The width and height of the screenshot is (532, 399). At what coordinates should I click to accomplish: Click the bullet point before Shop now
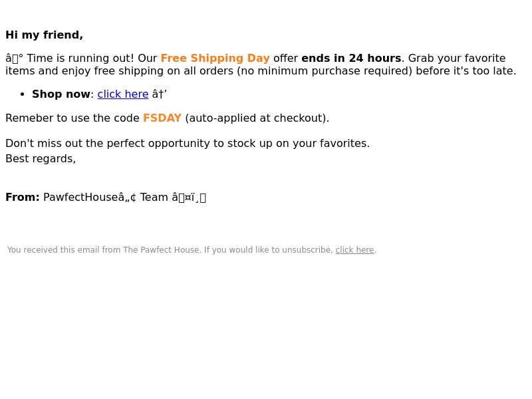pyautogui.click(x=23, y=94)
